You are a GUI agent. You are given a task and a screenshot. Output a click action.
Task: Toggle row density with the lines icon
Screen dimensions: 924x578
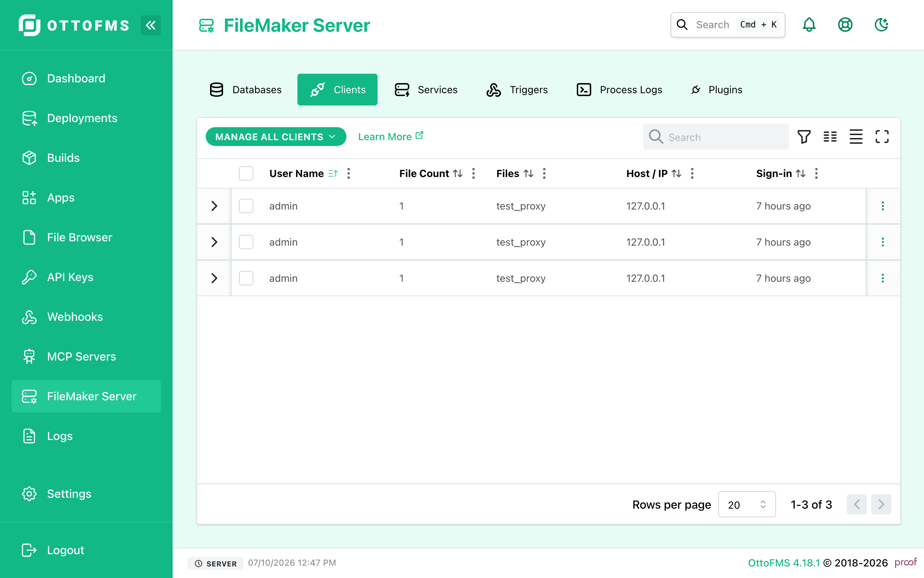[856, 137]
